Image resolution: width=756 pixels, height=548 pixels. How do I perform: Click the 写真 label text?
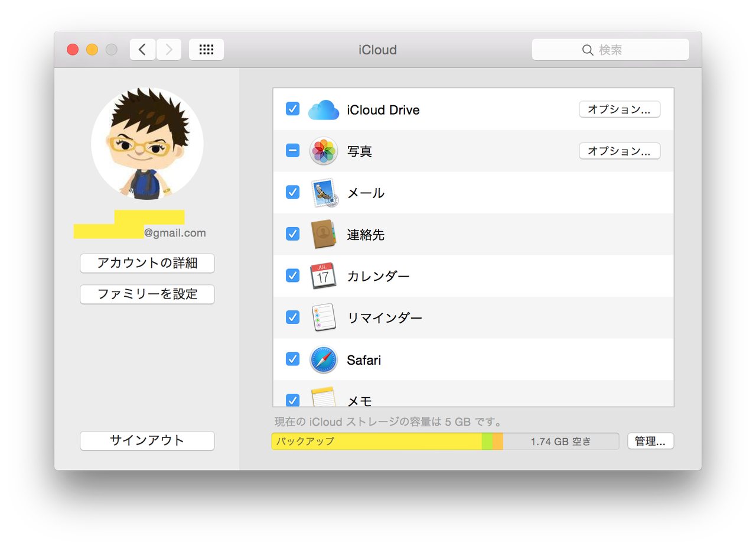(x=360, y=151)
